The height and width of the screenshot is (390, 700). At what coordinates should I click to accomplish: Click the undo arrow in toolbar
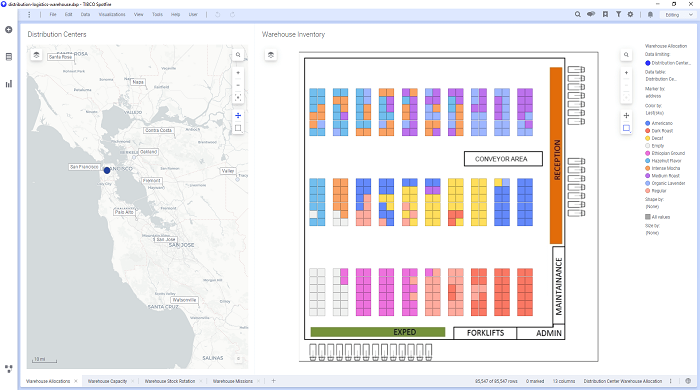tap(218, 14)
